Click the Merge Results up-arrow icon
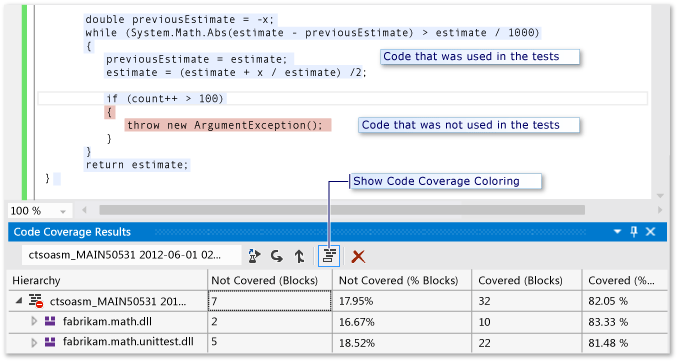The image size is (678, 362). 299,256
